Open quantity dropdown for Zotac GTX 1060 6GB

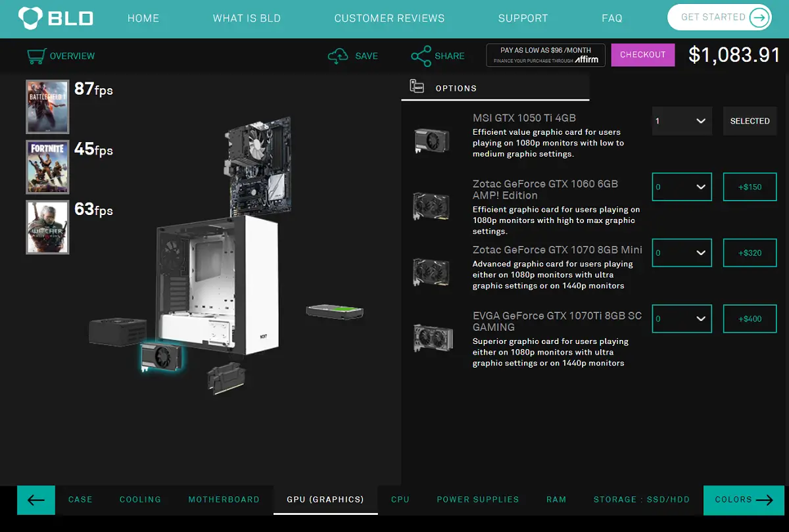682,187
